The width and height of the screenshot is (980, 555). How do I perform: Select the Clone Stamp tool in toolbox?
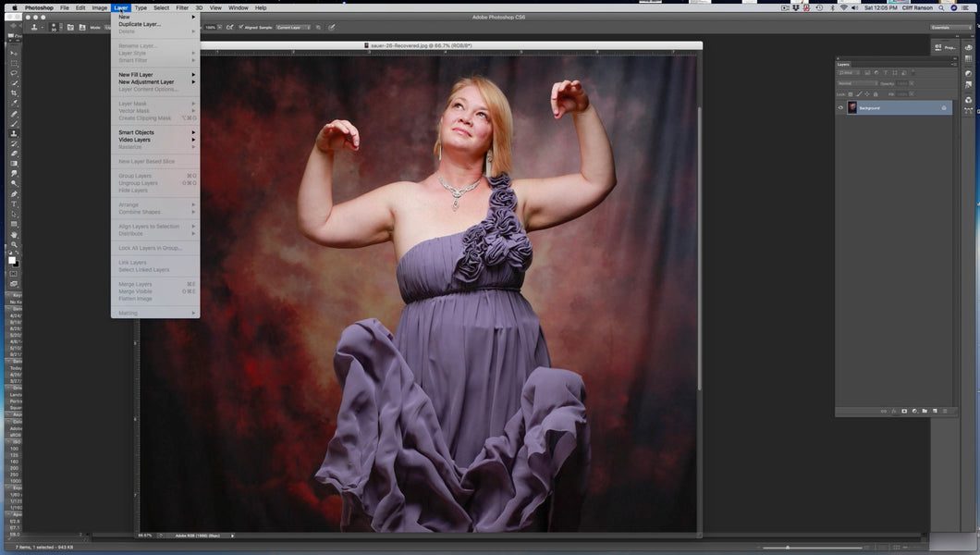(14, 133)
